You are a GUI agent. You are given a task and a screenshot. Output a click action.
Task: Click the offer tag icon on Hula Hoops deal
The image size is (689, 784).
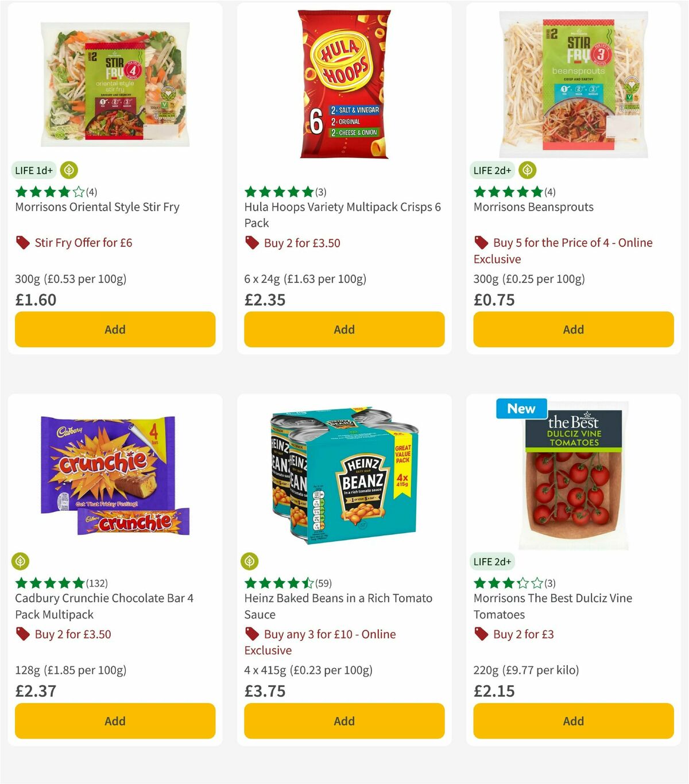pyautogui.click(x=251, y=243)
